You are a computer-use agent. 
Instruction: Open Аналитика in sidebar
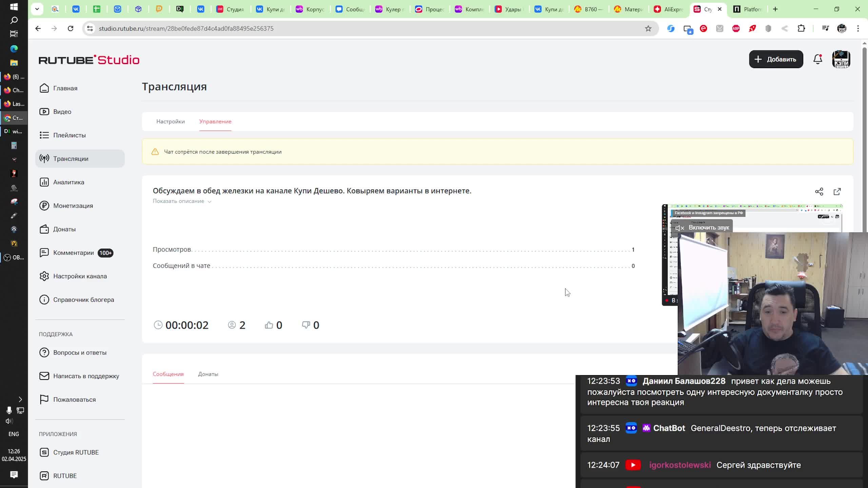coord(68,182)
